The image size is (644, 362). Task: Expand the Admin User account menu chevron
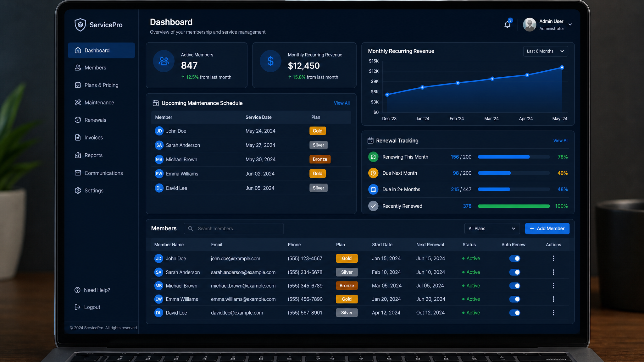pos(570,25)
